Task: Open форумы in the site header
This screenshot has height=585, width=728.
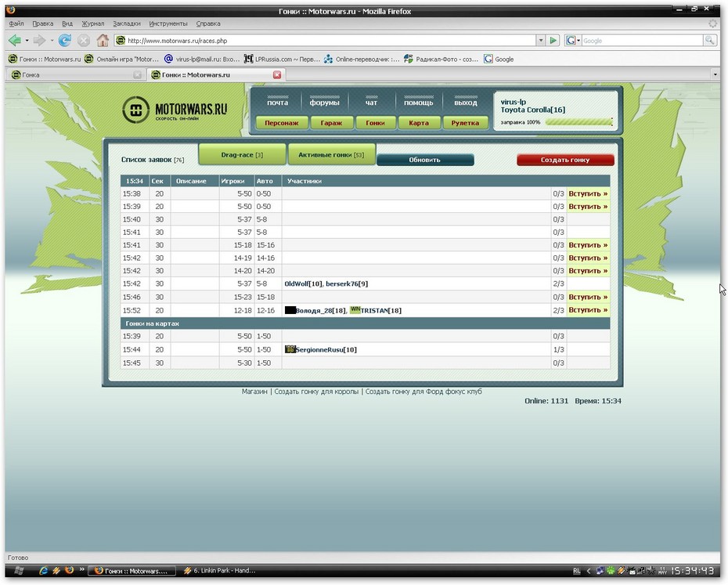Action: pos(325,101)
